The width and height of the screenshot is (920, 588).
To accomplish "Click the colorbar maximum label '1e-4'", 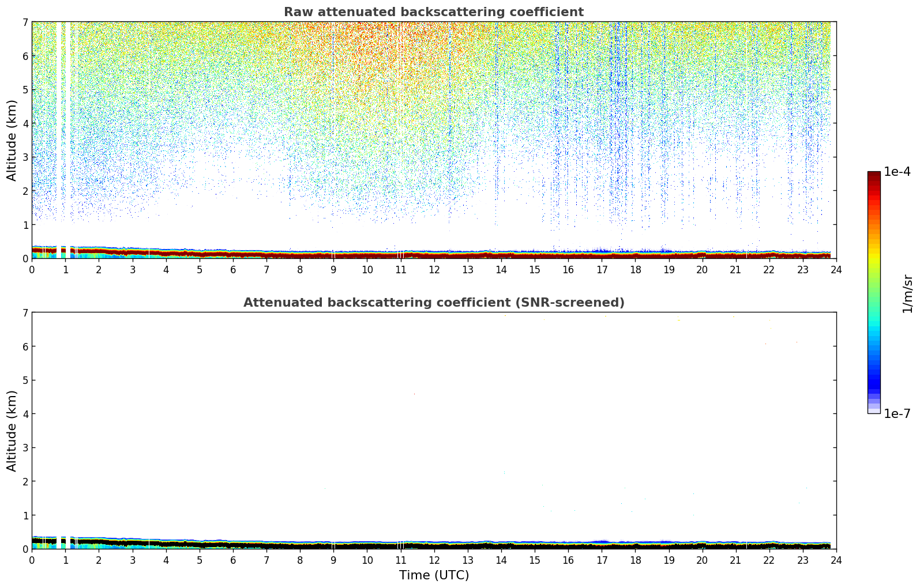I will pyautogui.click(x=898, y=171).
